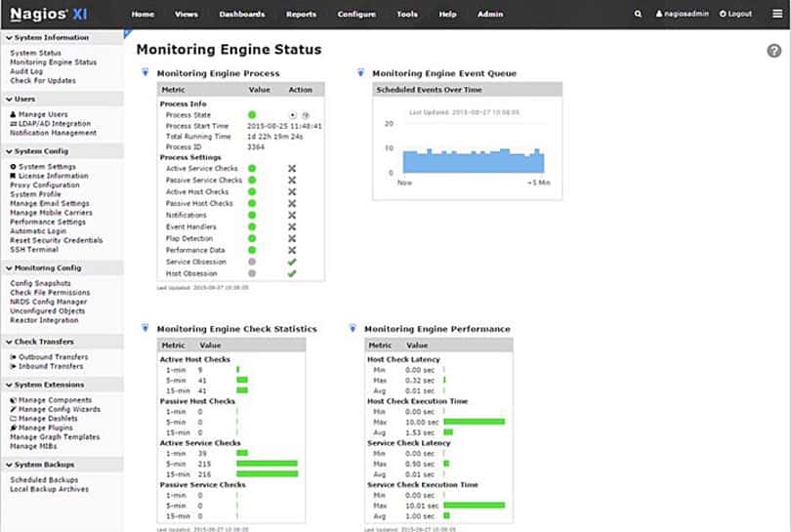The width and height of the screenshot is (791, 532).
Task: Click the Host Check Execution Max green bar
Action: [475, 422]
